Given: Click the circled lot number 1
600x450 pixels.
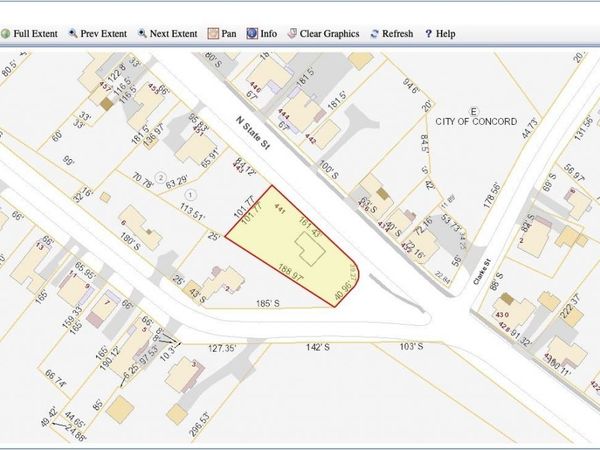Looking at the screenshot, I should 190,195.
